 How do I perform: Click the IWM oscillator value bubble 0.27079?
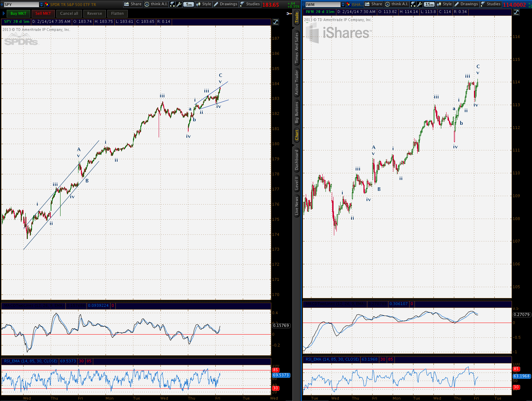(x=521, y=315)
